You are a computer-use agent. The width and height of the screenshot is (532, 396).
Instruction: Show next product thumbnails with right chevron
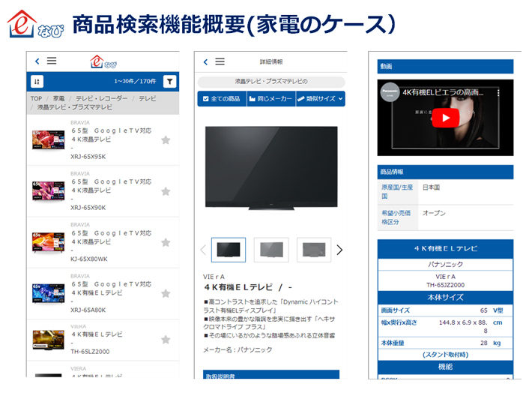point(339,250)
